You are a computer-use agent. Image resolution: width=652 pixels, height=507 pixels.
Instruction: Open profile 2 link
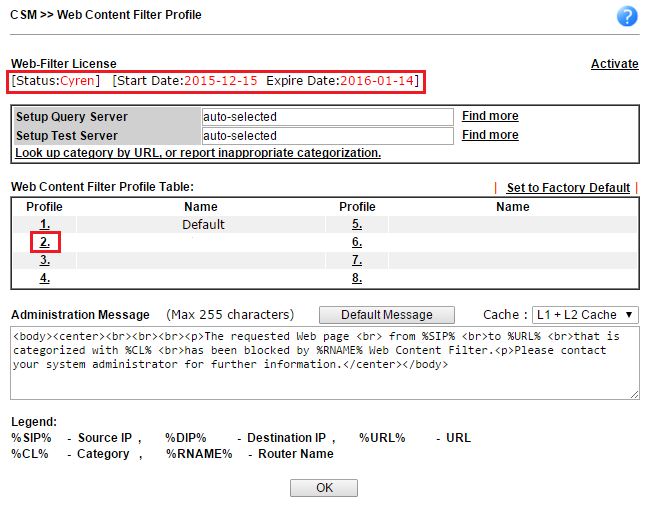point(44,242)
